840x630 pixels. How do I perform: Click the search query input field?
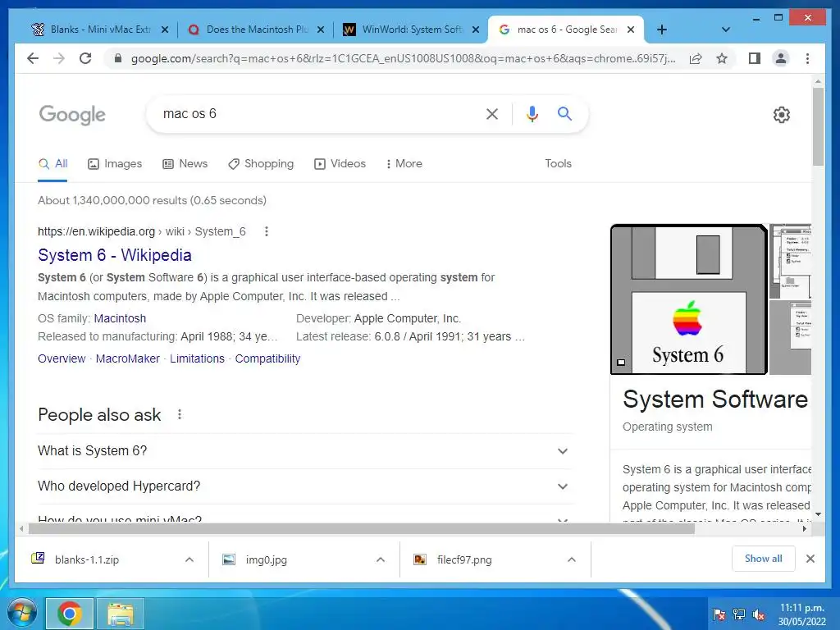click(x=316, y=113)
